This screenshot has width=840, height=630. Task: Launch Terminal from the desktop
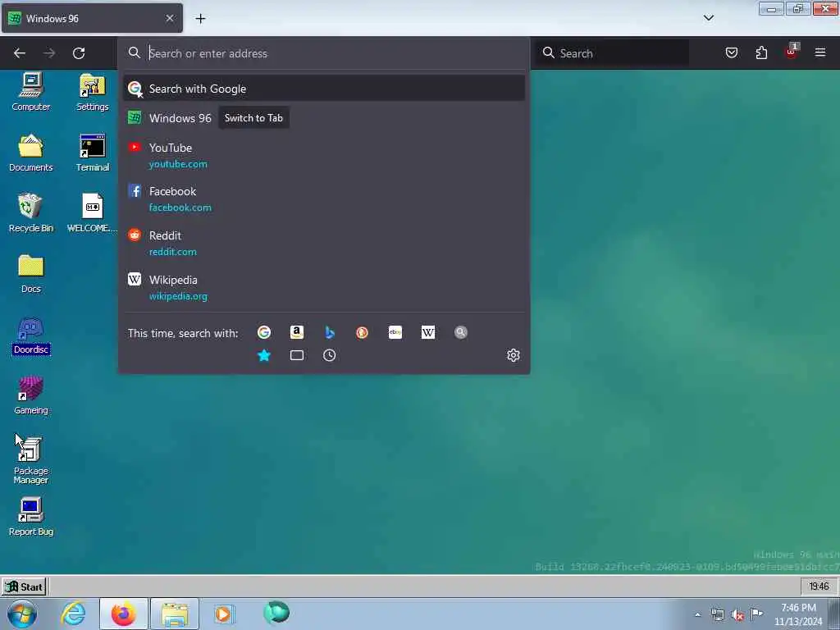click(92, 153)
